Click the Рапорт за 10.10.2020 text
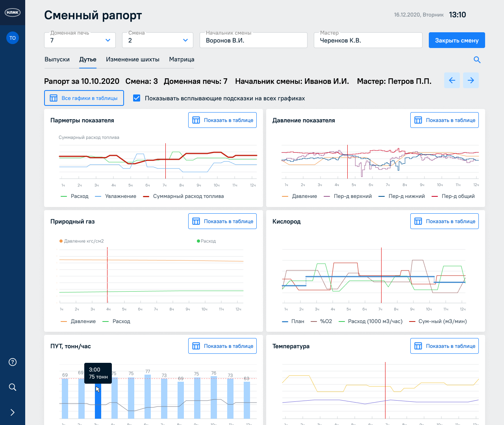504x425 pixels. [82, 81]
